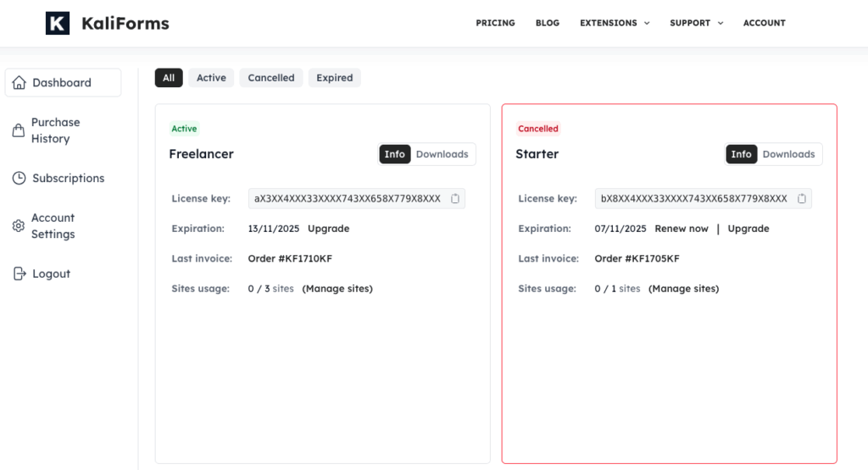Expand the Extensions dropdown menu
The width and height of the screenshot is (868, 470).
[615, 23]
